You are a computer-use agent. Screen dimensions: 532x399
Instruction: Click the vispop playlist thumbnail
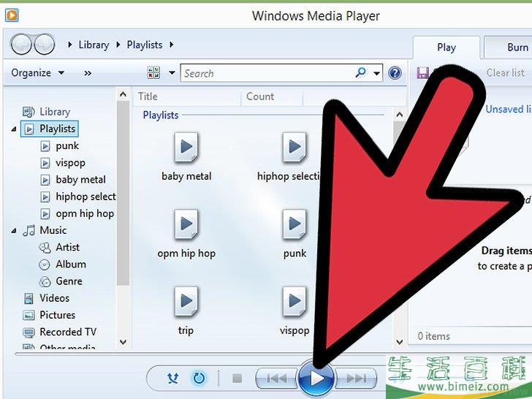click(x=294, y=301)
